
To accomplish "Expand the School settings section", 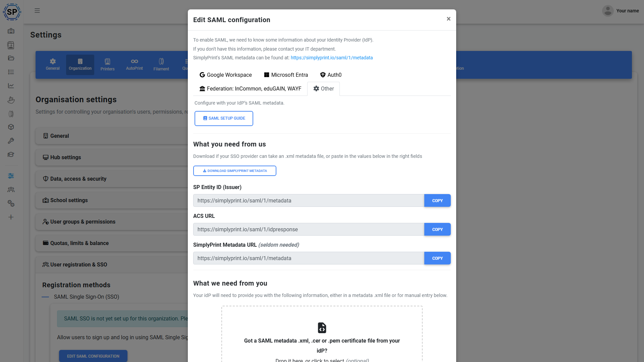I will pyautogui.click(x=112, y=200).
